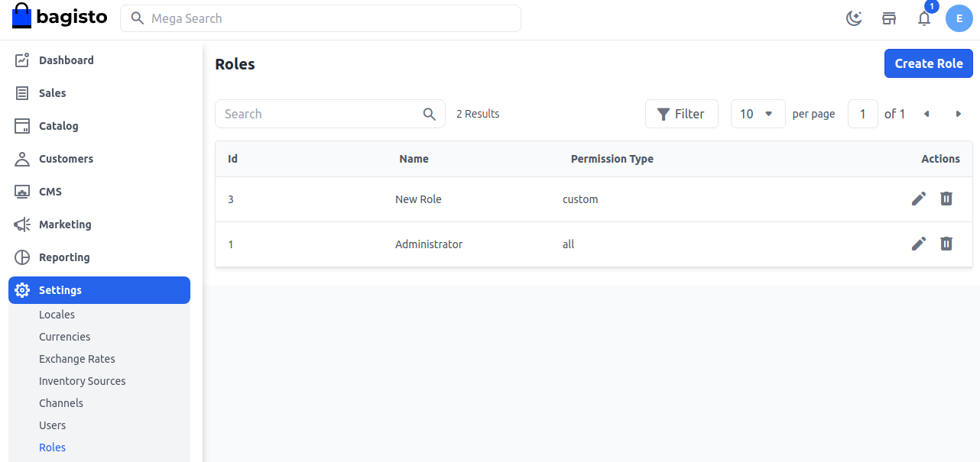Click the magnifier icon in roles search
Screen dimensions: 980x462
(430, 114)
